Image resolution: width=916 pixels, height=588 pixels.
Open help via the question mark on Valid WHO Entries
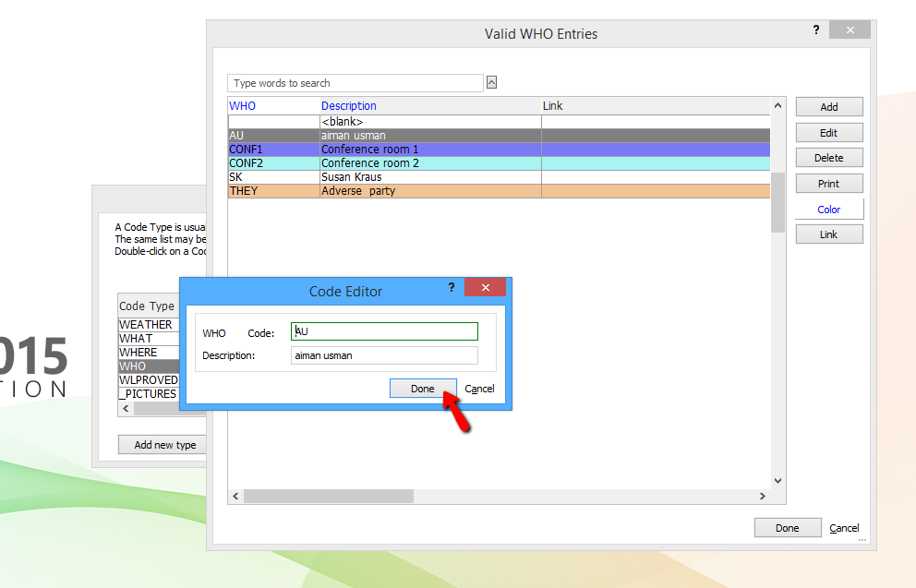coord(815,30)
